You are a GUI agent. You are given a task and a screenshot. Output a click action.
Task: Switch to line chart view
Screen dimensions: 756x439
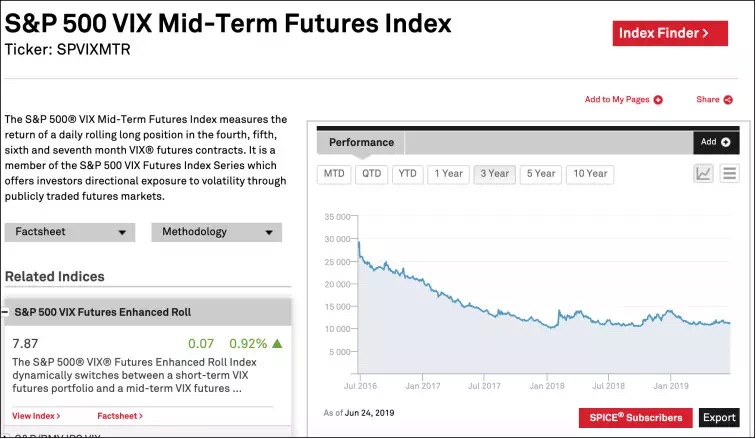[704, 173]
